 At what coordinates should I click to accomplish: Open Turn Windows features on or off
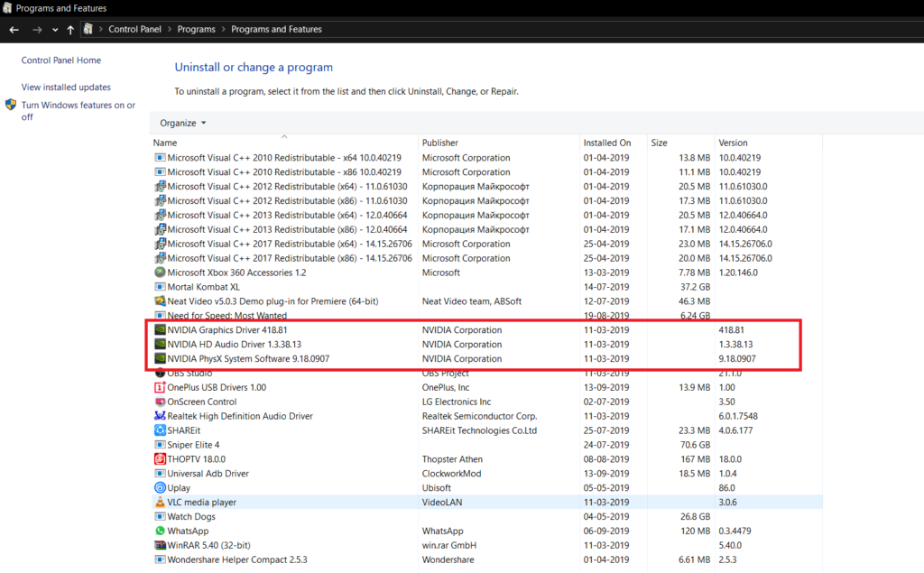click(x=79, y=111)
